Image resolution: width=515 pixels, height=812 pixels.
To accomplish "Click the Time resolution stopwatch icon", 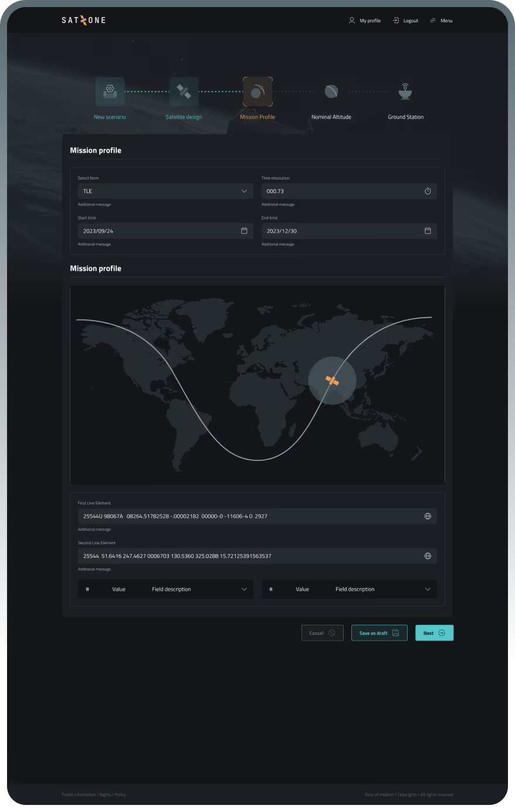I will 428,191.
